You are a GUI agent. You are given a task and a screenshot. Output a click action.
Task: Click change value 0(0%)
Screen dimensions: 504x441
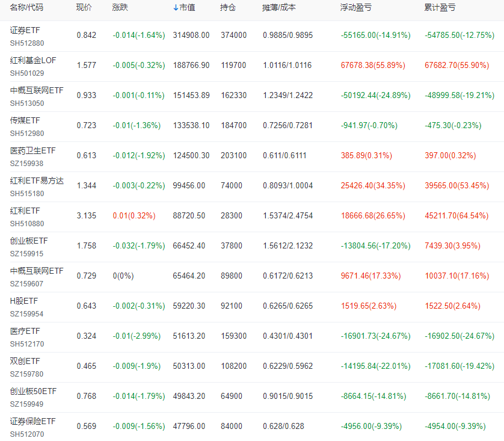pos(123,276)
